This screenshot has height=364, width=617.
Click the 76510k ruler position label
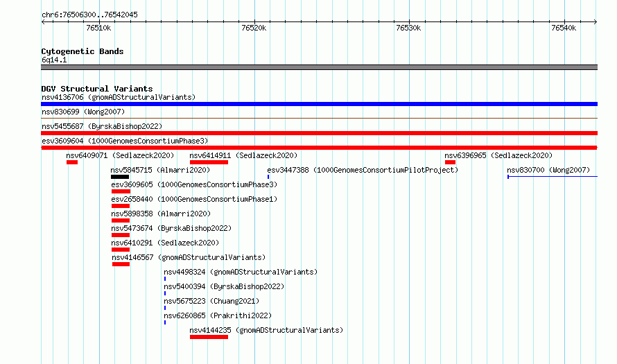tap(98, 28)
